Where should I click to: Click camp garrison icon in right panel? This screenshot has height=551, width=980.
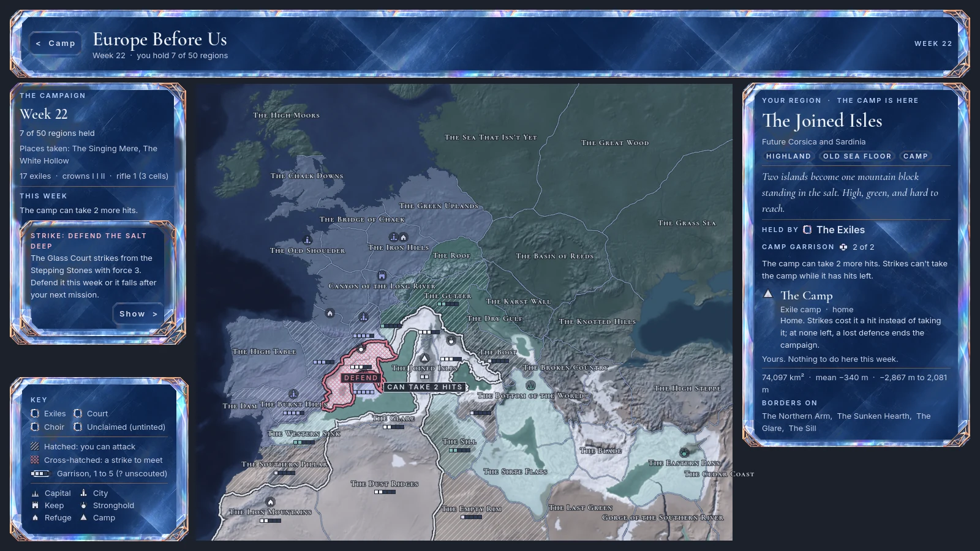[843, 247]
